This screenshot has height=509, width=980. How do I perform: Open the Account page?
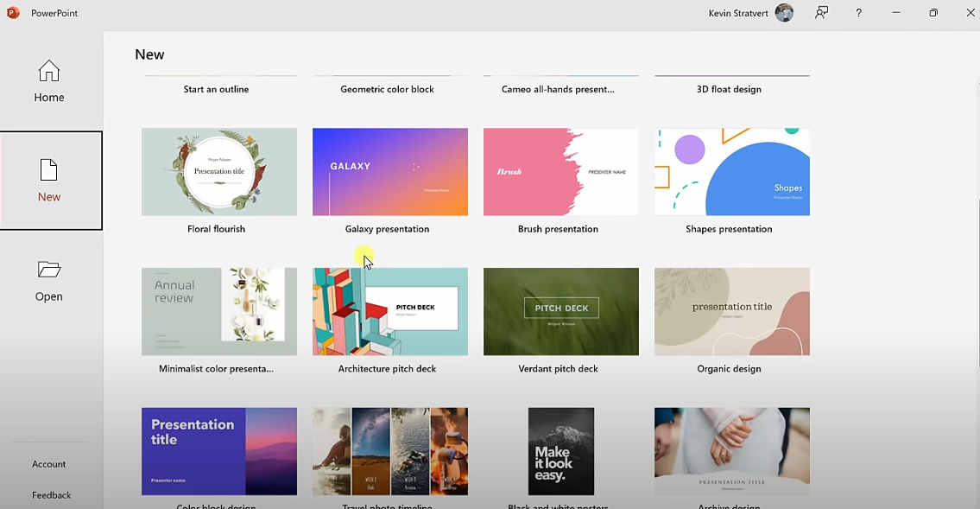(48, 464)
